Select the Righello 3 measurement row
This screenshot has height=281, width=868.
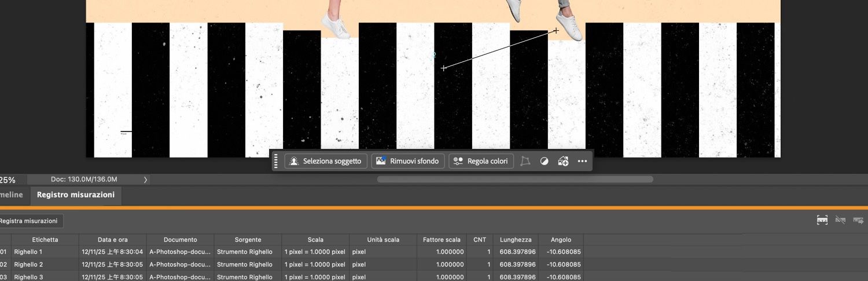[292, 277]
